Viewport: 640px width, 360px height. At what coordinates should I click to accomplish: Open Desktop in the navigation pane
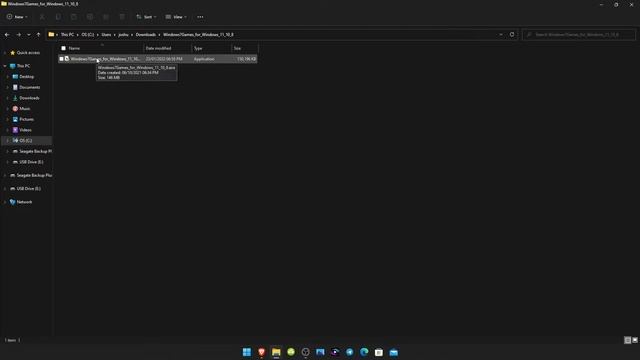coord(27,76)
